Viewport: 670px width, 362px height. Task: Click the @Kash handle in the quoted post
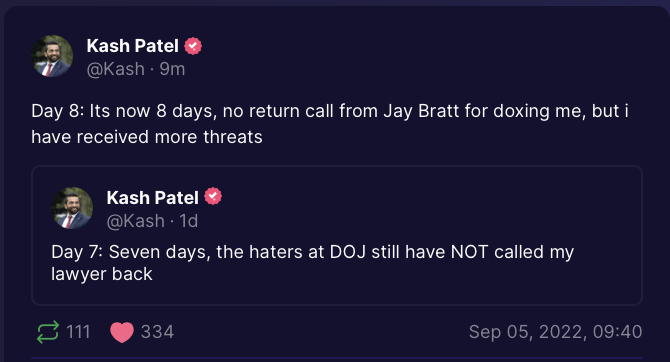pyautogui.click(x=135, y=221)
